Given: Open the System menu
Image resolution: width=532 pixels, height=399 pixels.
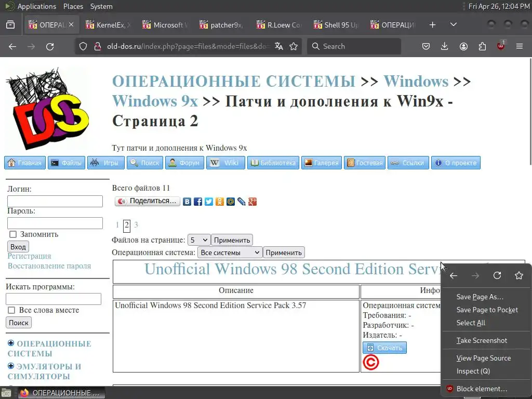Looking at the screenshot, I should (x=101, y=6).
